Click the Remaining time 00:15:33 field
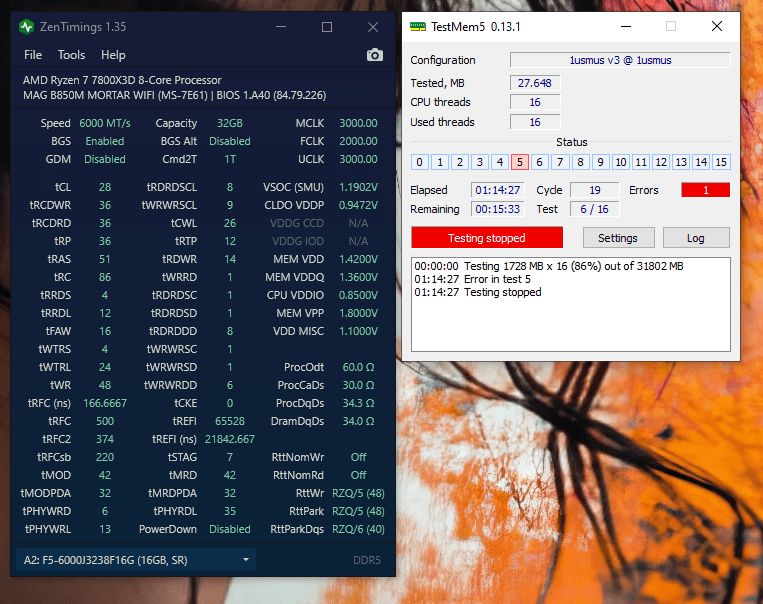 tap(498, 209)
